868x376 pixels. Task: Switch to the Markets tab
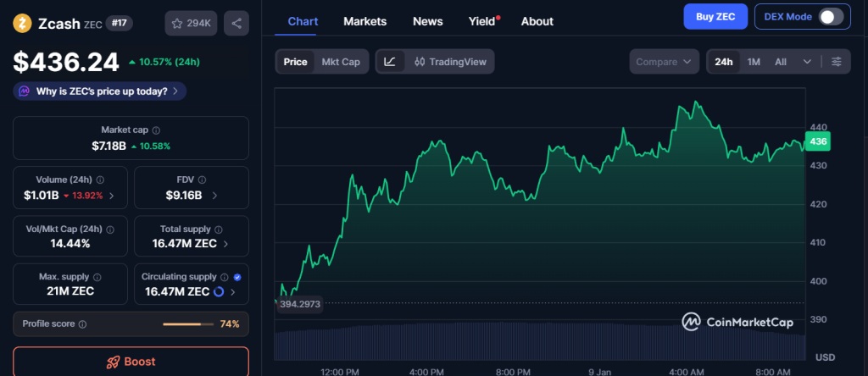tap(364, 21)
